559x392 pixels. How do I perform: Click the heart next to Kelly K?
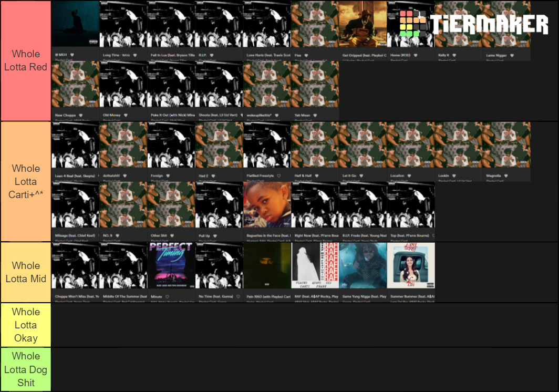point(454,55)
